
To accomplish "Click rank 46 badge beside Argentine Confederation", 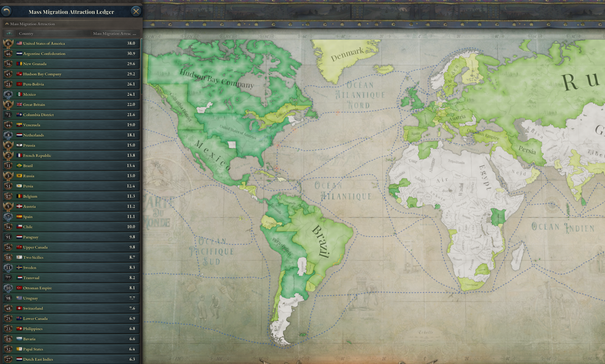I will (x=8, y=54).
